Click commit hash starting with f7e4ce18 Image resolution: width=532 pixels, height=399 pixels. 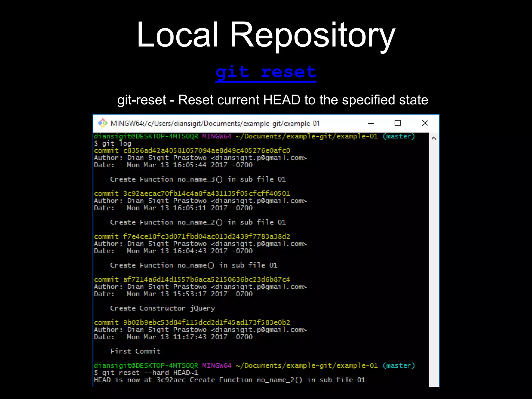207,237
